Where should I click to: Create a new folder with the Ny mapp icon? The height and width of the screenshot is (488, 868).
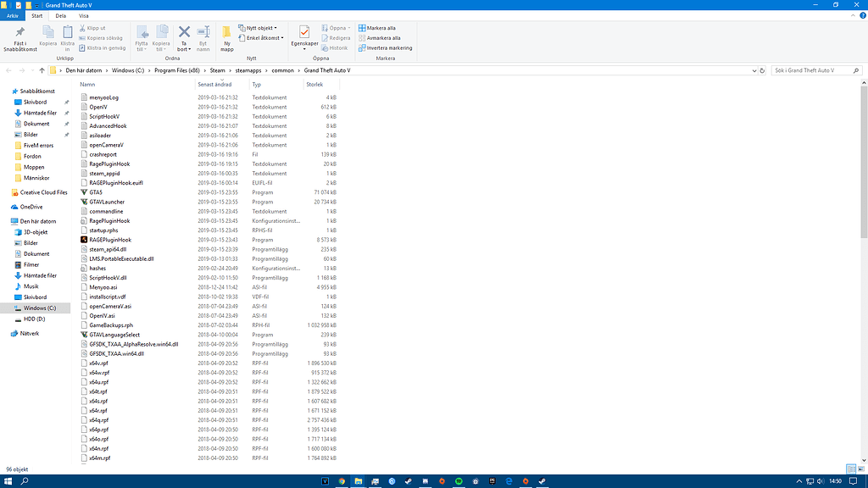click(227, 34)
